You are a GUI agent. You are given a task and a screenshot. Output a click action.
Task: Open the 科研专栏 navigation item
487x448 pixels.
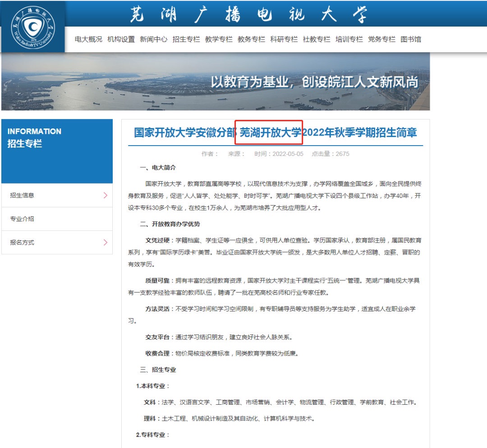coord(284,39)
